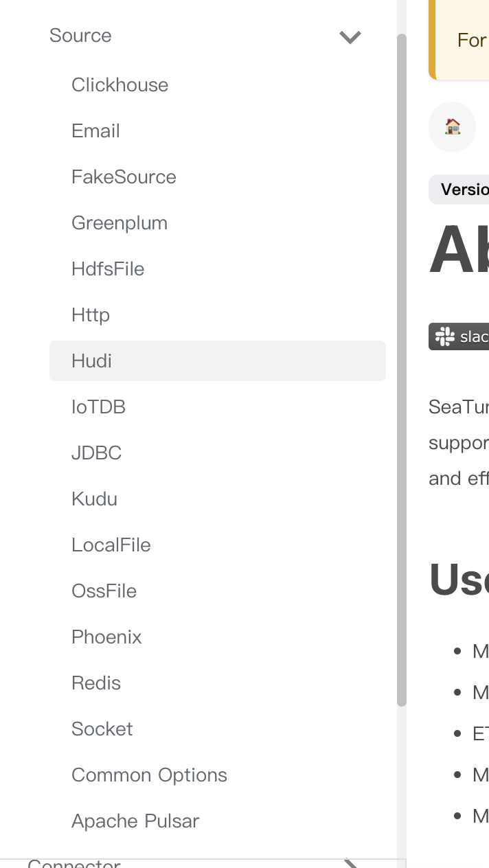Open the LocalFile source page
The image size is (489, 868).
[111, 545]
